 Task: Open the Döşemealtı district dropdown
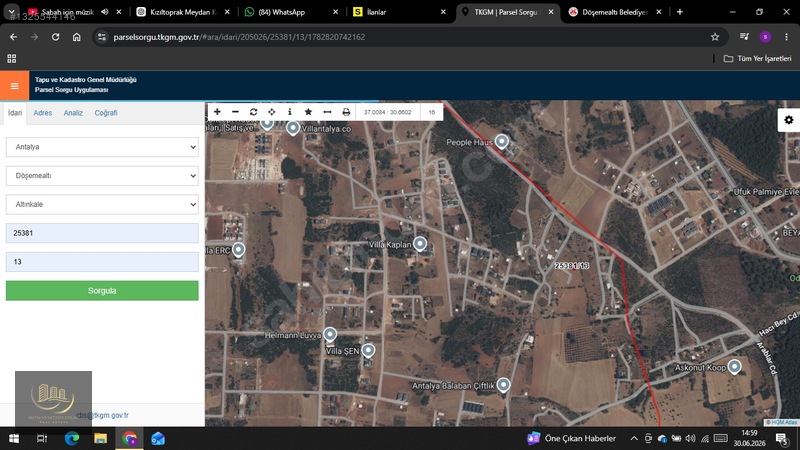tap(102, 176)
